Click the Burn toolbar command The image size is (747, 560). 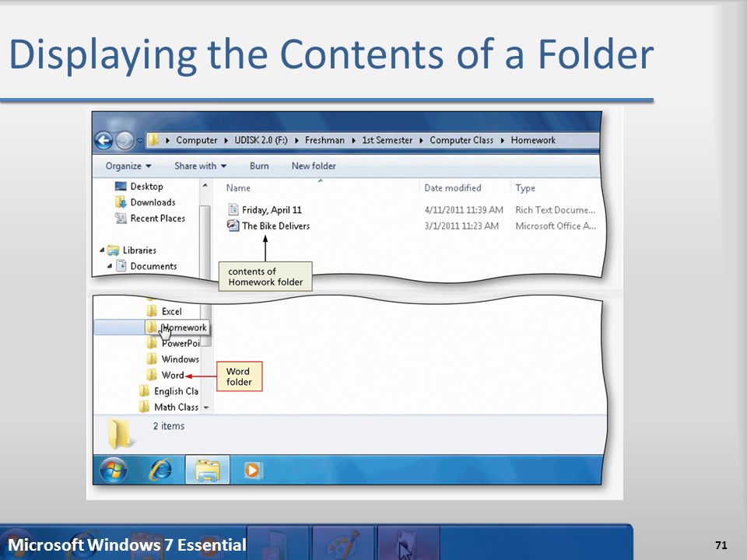[x=259, y=166]
